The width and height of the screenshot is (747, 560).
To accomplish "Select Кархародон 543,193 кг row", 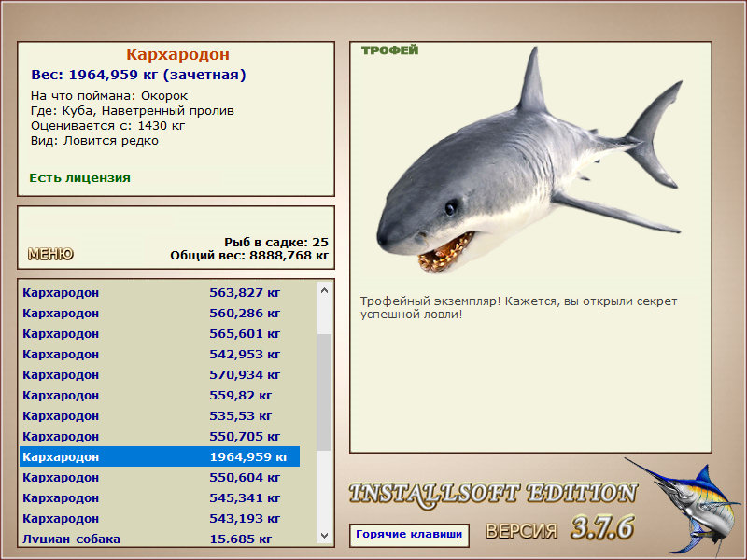I will coord(160,518).
